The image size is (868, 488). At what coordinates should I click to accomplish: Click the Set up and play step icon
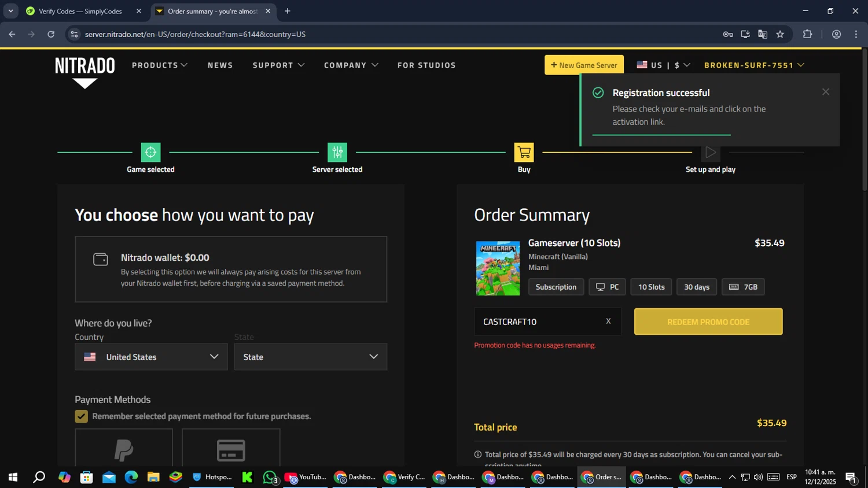click(711, 152)
